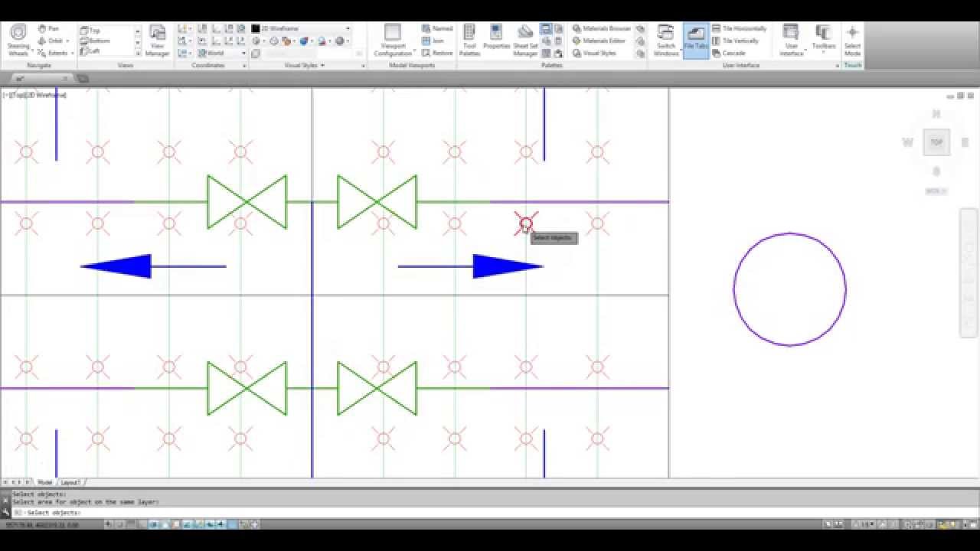Viewport: 980px width, 551px height.
Task: Expand the Coordinates panel launcher arrow
Action: coord(245,66)
